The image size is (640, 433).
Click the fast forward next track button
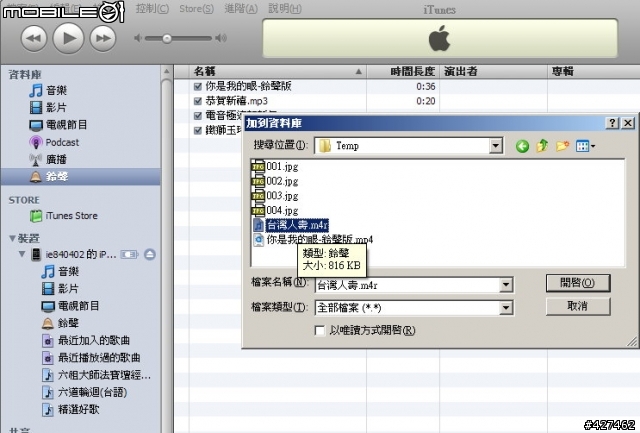103,38
